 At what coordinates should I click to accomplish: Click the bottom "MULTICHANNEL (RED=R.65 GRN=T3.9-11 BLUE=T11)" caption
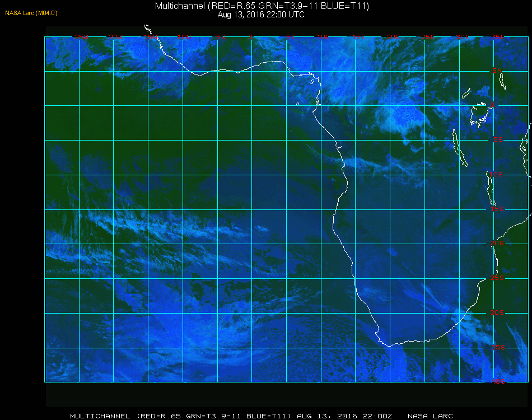point(180,416)
